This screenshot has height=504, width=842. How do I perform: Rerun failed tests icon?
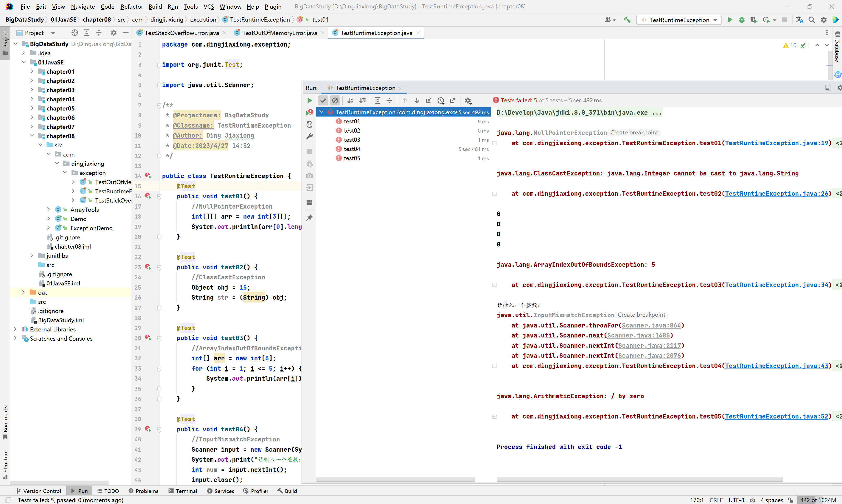[x=309, y=112]
